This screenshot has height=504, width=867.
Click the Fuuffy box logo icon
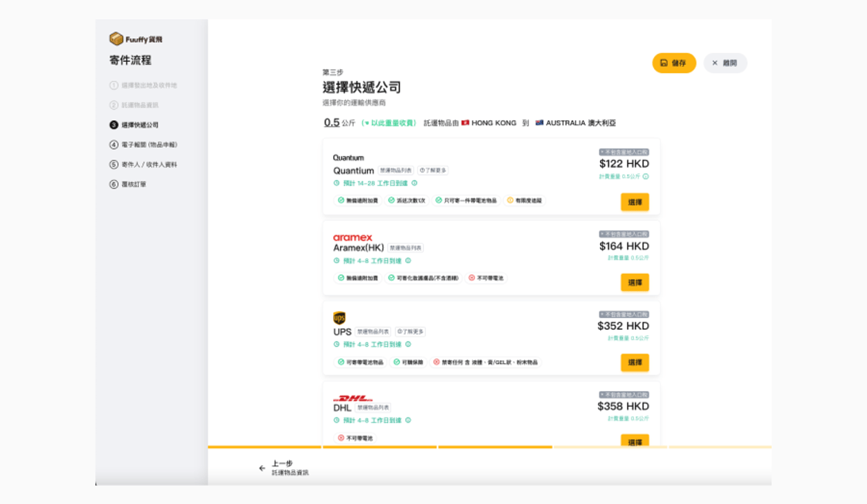(116, 39)
